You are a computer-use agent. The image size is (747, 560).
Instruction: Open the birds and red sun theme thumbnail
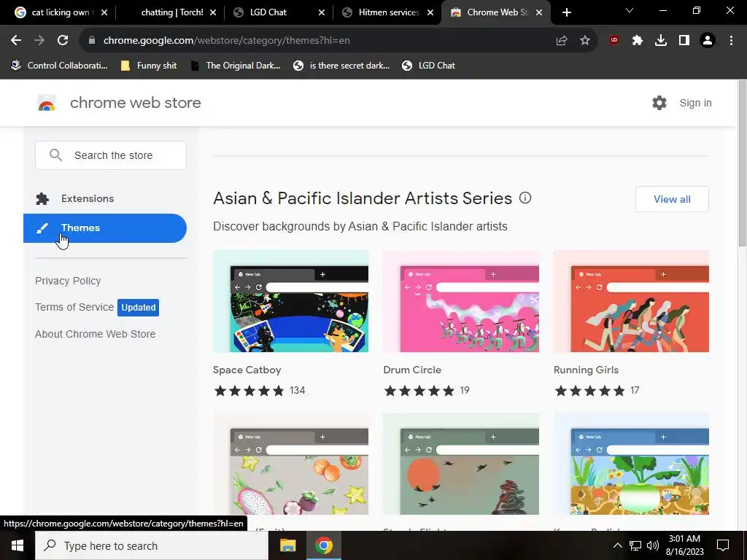click(461, 464)
